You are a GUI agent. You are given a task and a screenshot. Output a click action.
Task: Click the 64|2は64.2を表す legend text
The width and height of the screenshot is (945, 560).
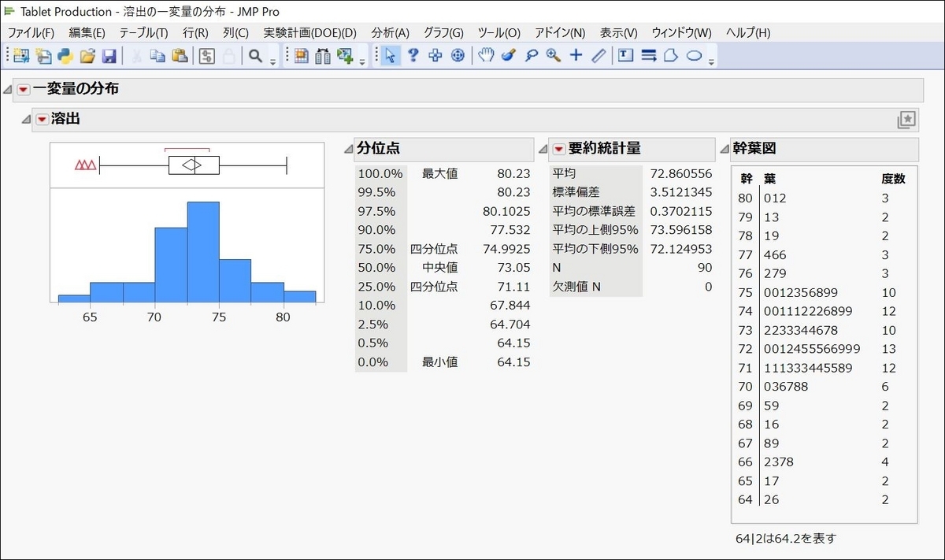[x=786, y=539]
